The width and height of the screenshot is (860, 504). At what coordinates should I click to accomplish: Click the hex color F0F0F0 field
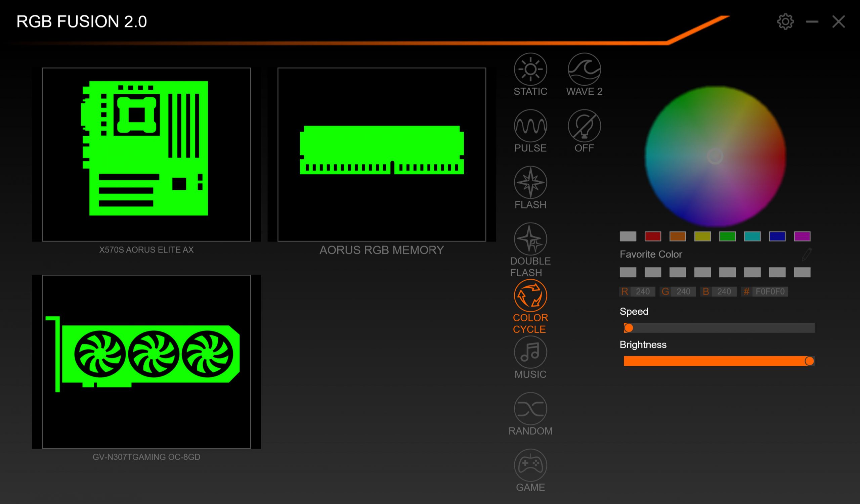point(770,291)
